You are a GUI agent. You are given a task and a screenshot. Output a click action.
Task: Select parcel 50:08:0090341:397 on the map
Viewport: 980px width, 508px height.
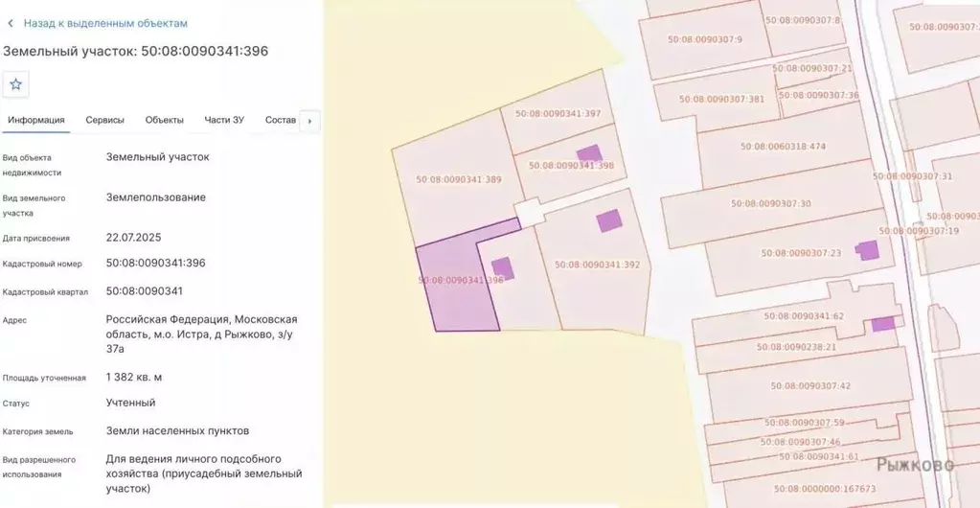(558, 113)
